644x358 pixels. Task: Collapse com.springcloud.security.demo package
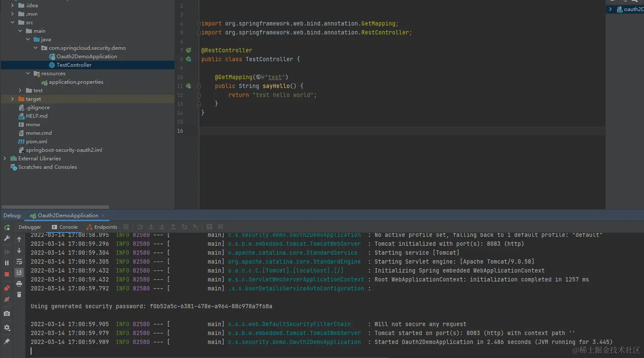coord(35,48)
